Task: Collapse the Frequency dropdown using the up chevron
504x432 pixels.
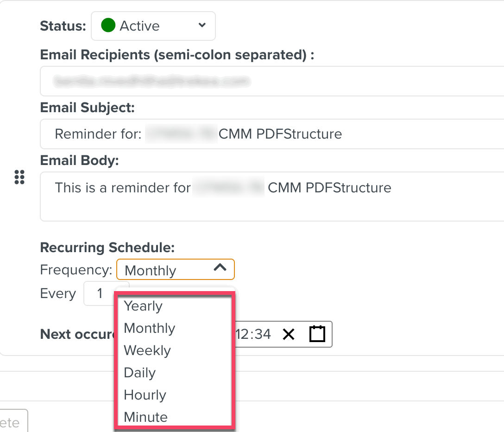Action: pos(220,268)
